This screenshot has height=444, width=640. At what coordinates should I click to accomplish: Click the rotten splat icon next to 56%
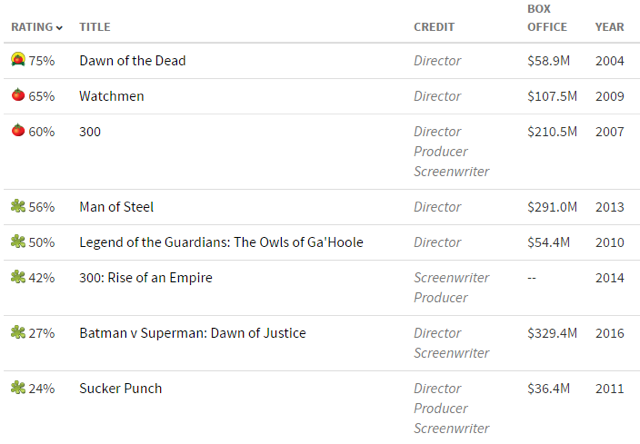[18, 206]
